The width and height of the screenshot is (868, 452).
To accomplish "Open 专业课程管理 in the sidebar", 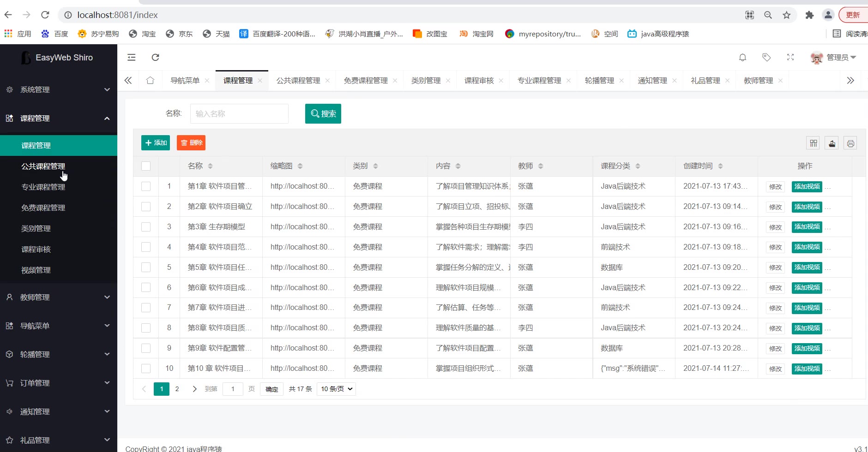I will pos(43,187).
